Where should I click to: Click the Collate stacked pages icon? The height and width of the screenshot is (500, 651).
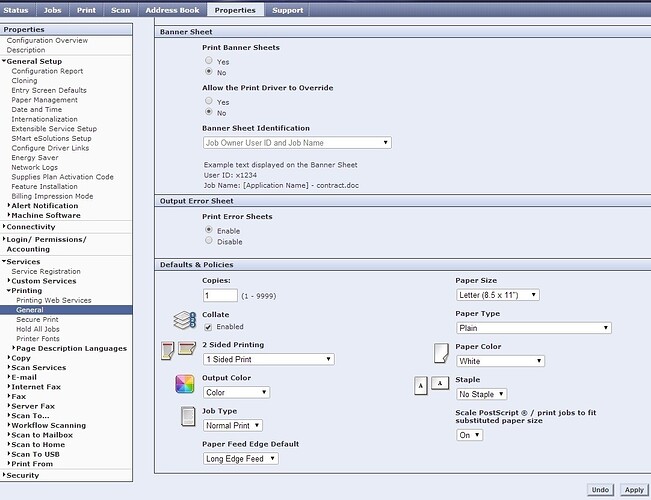[184, 321]
